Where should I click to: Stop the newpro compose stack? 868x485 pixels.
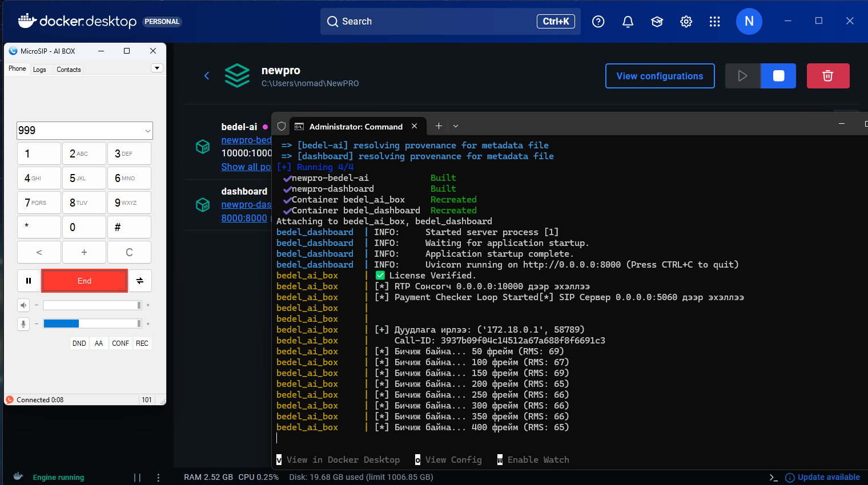pyautogui.click(x=778, y=76)
